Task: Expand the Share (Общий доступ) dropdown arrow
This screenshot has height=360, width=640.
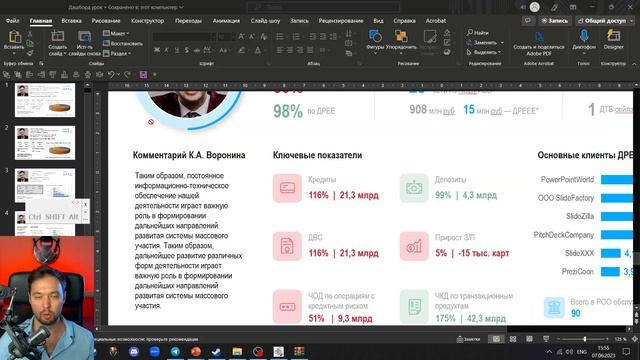Action: [632, 20]
